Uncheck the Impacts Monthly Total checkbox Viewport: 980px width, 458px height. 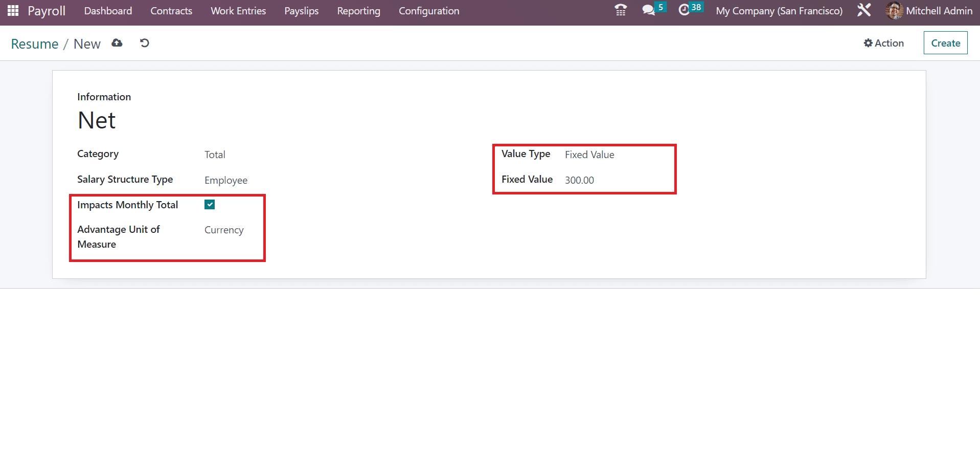(210, 205)
